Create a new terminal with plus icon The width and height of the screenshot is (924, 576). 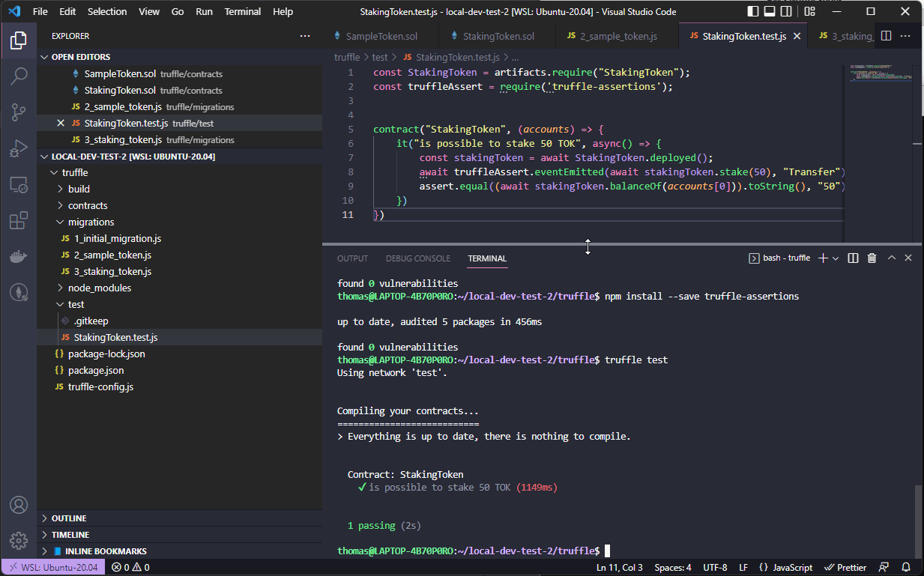pyautogui.click(x=823, y=258)
